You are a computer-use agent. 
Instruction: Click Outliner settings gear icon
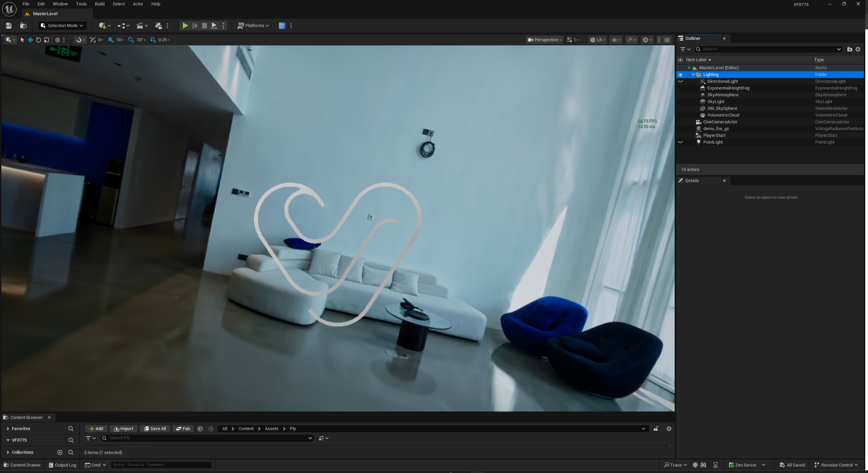[858, 49]
